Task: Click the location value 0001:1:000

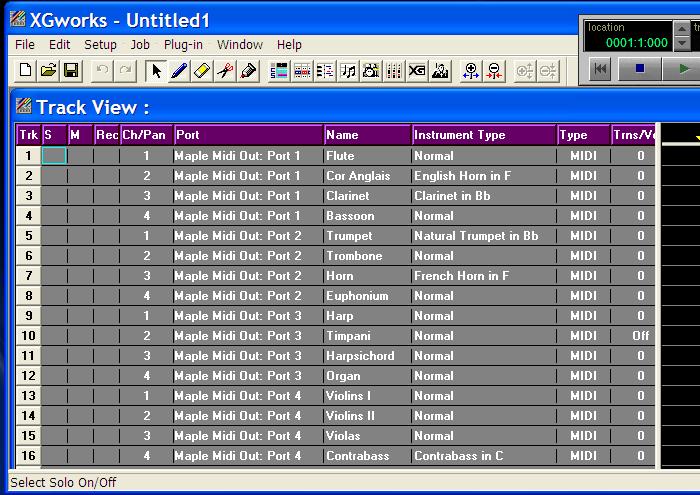Action: coord(637,43)
